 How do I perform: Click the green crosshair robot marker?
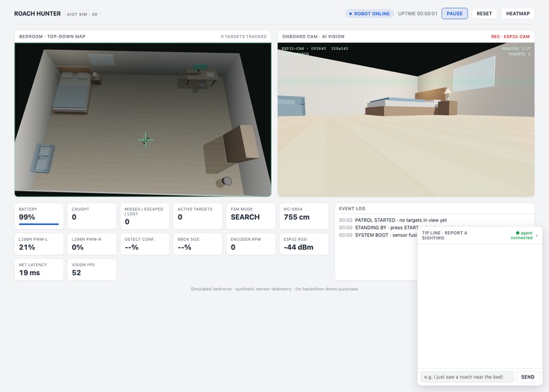tap(146, 140)
